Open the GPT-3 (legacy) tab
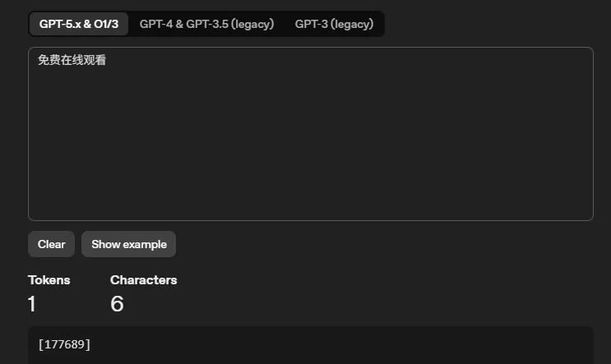This screenshot has width=611, height=364. (x=334, y=24)
